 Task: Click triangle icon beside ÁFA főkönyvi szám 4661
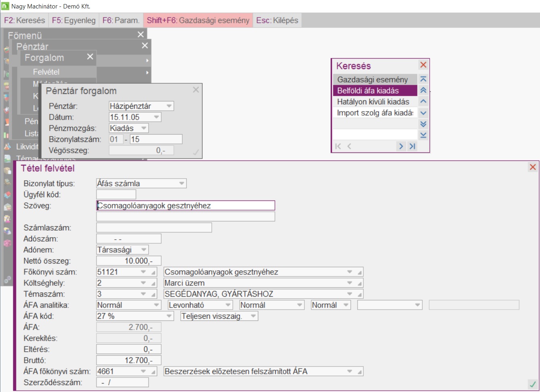tap(154, 371)
